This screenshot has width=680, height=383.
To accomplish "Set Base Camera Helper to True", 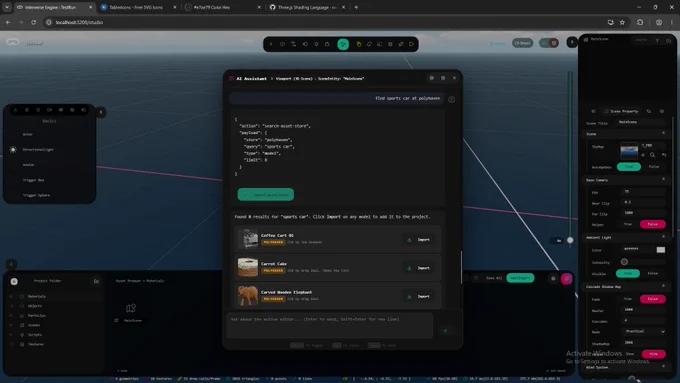I will coord(628,224).
